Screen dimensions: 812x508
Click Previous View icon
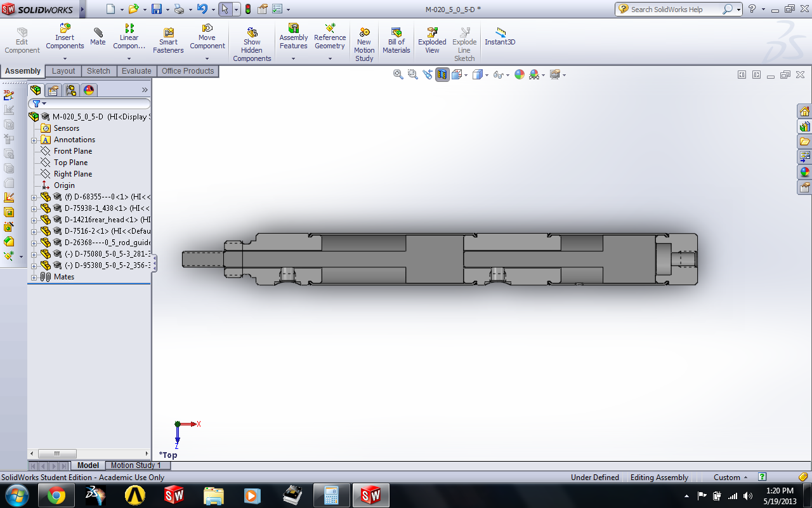tap(428, 74)
